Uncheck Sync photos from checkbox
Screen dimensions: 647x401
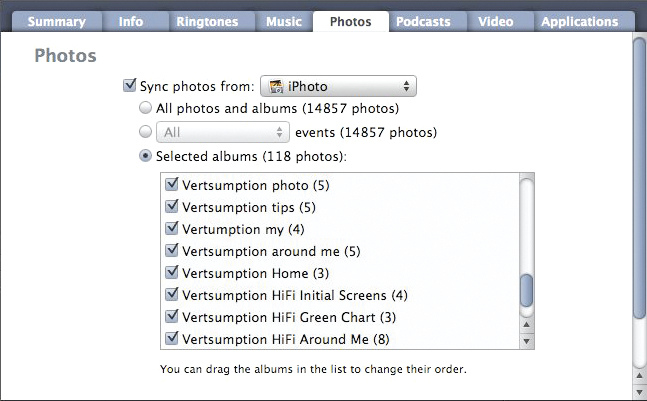130,85
